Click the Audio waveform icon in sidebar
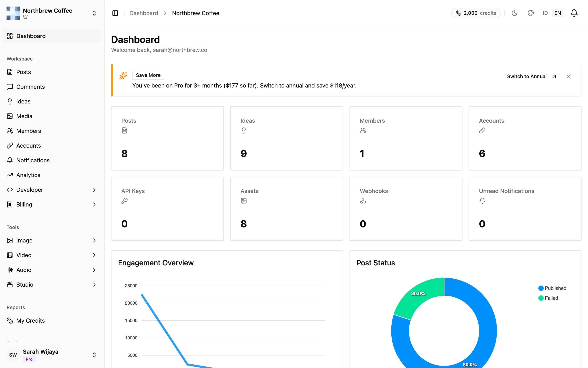 click(x=10, y=270)
